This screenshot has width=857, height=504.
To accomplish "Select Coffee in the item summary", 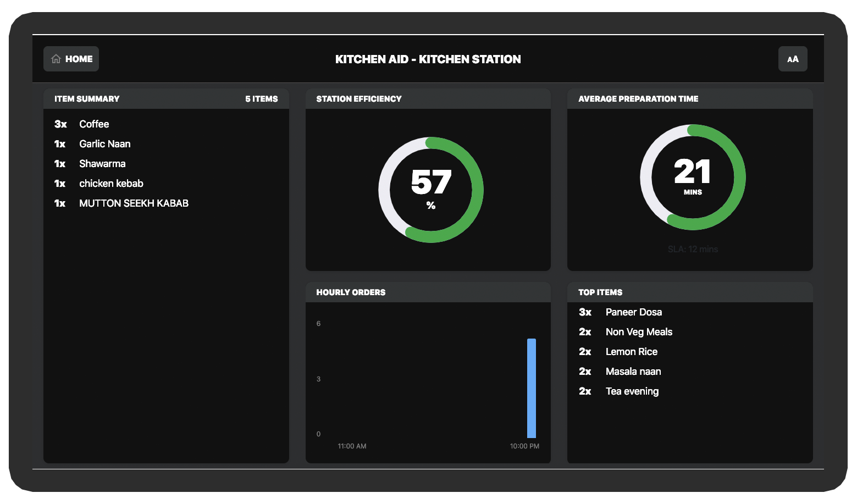I will (94, 124).
